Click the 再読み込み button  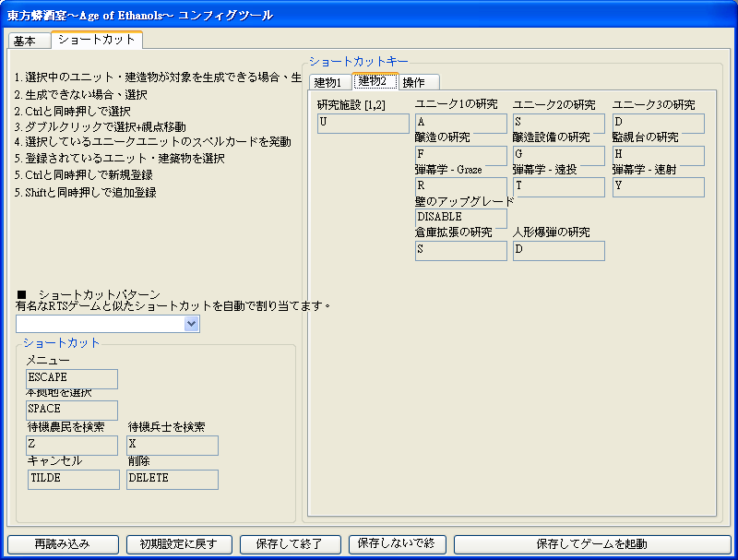pyautogui.click(x=63, y=544)
